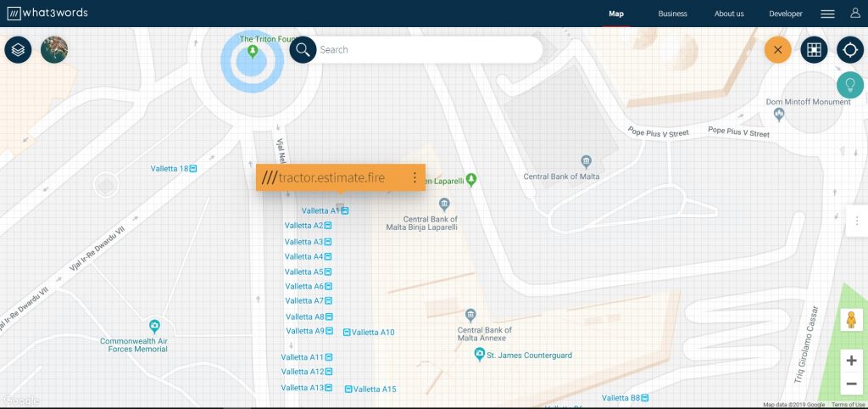Open the tractor.estimate.fire three-dot menu
This screenshot has width=868, height=409.
415,177
